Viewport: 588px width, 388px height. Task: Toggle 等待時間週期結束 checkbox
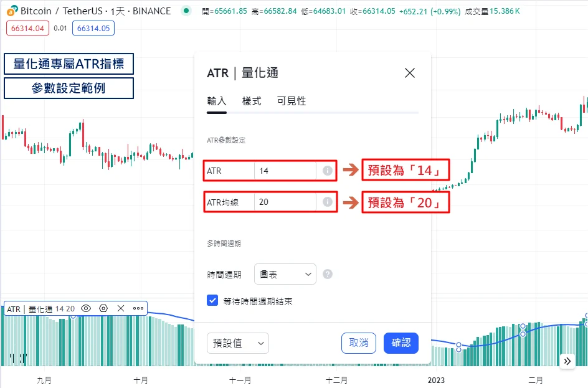[x=212, y=300]
